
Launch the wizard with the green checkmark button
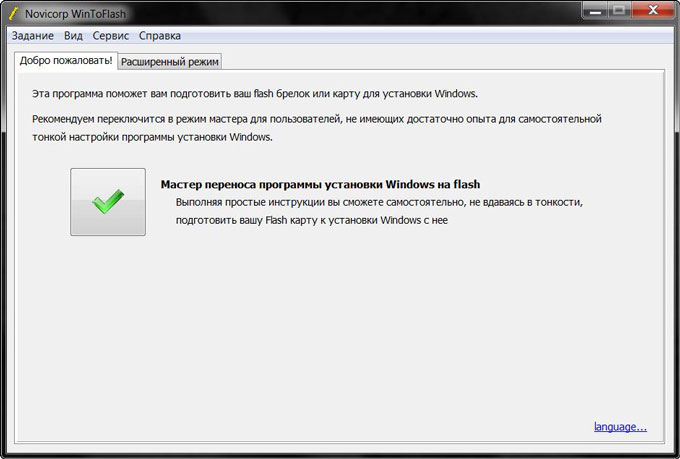(108, 202)
